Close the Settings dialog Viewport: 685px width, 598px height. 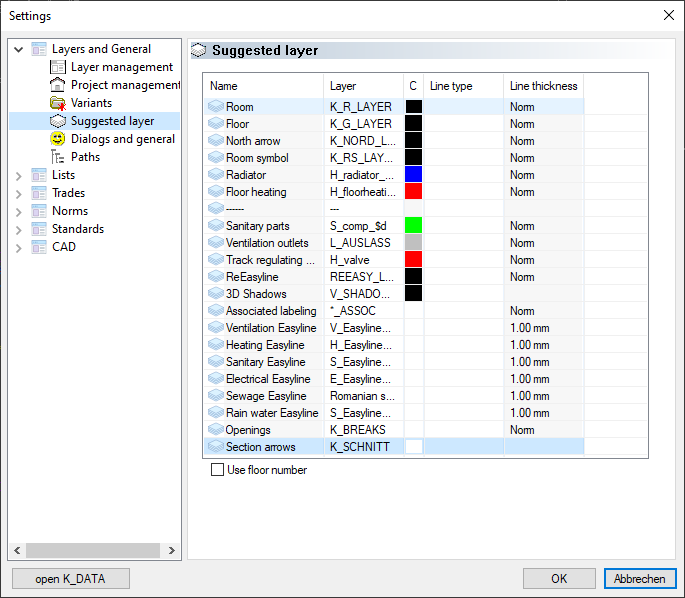point(668,15)
